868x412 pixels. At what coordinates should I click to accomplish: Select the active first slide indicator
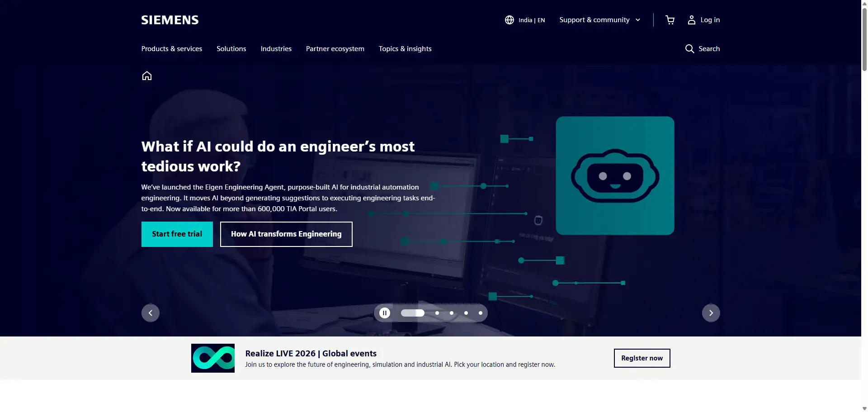413,313
